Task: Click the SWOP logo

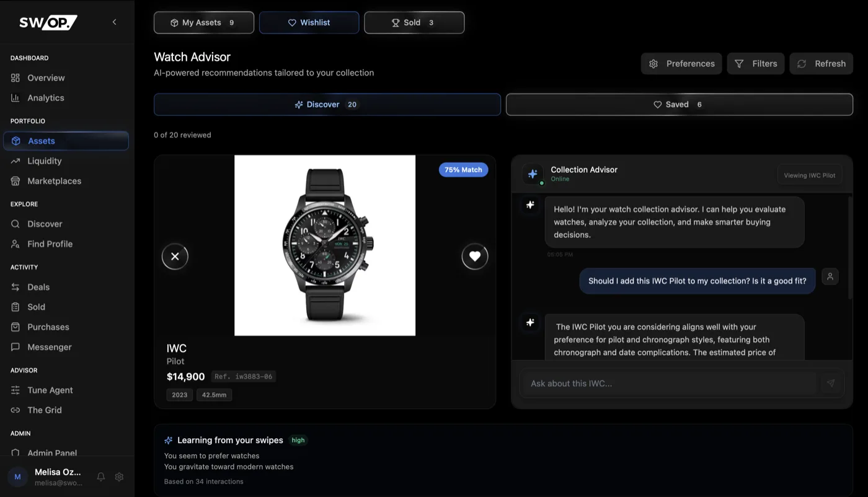Action: click(48, 22)
